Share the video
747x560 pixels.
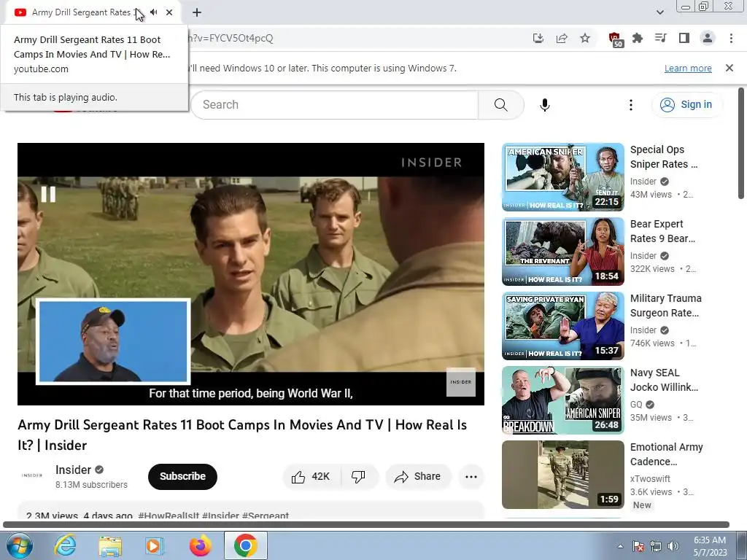tap(418, 477)
